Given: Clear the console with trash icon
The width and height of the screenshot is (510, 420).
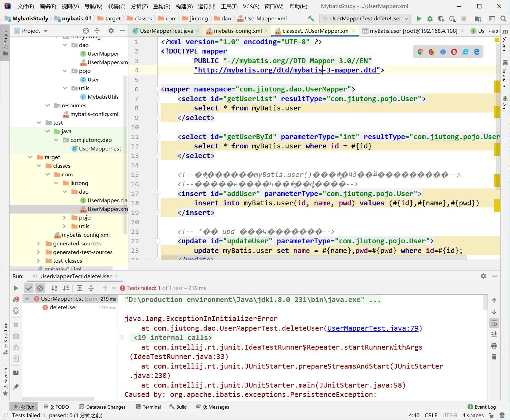Looking at the screenshot, I should pos(494,356).
